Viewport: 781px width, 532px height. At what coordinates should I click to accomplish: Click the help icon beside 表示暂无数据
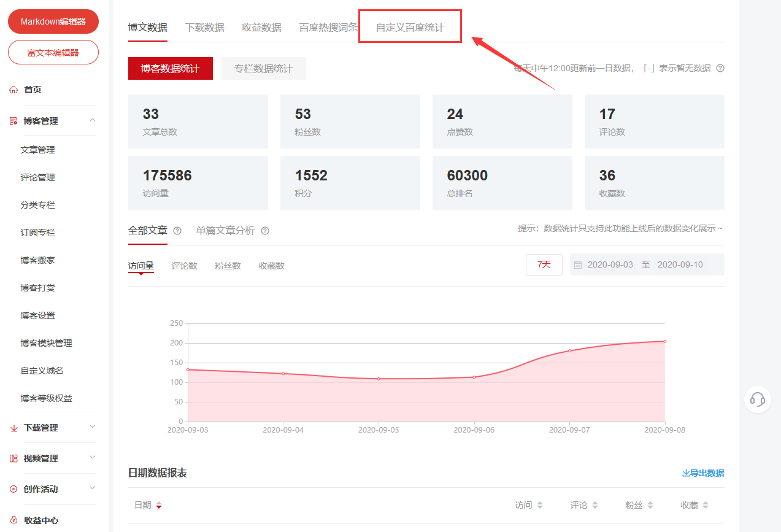pyautogui.click(x=720, y=68)
